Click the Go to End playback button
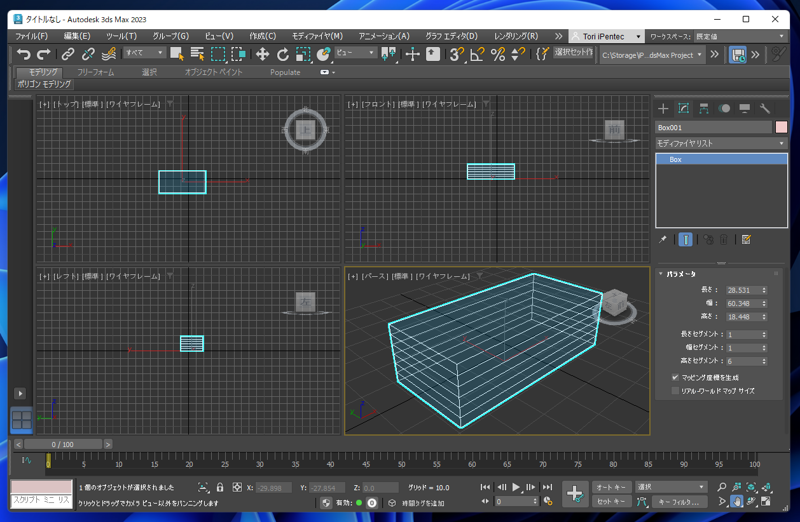Screen dimensions: 800x522 click(547, 487)
